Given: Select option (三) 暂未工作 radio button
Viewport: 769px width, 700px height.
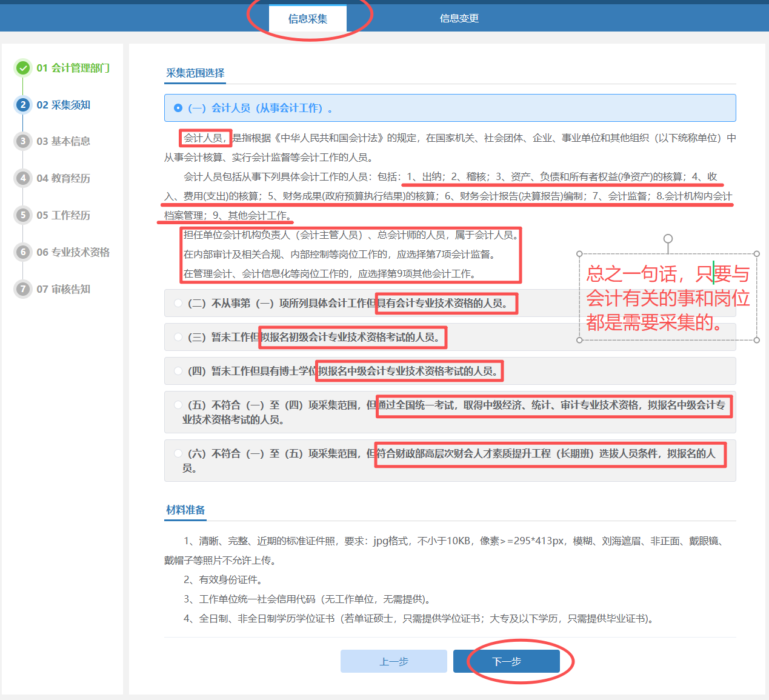Looking at the screenshot, I should pyautogui.click(x=178, y=337).
